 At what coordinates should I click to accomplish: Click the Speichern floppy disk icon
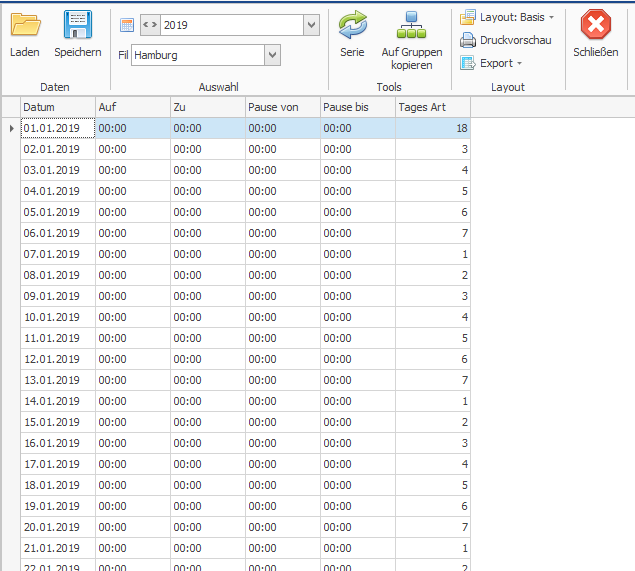[x=77, y=26]
